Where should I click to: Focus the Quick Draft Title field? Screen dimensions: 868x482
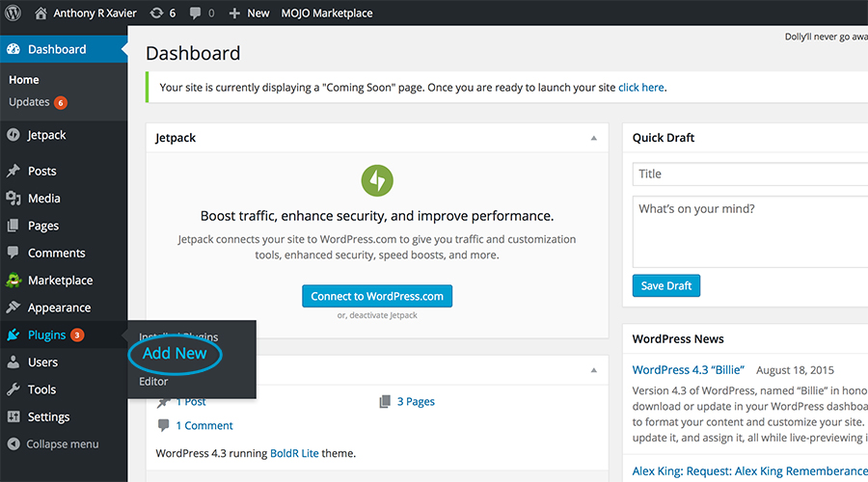coord(750,174)
